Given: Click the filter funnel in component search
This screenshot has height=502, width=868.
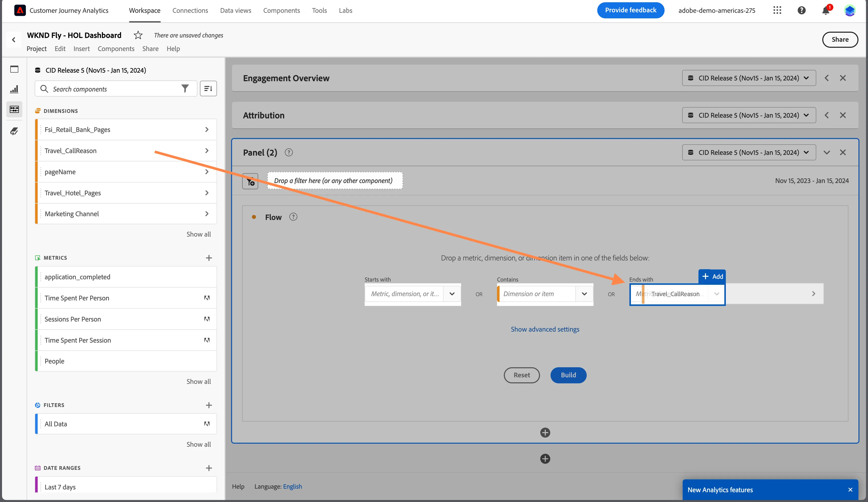Looking at the screenshot, I should [185, 89].
